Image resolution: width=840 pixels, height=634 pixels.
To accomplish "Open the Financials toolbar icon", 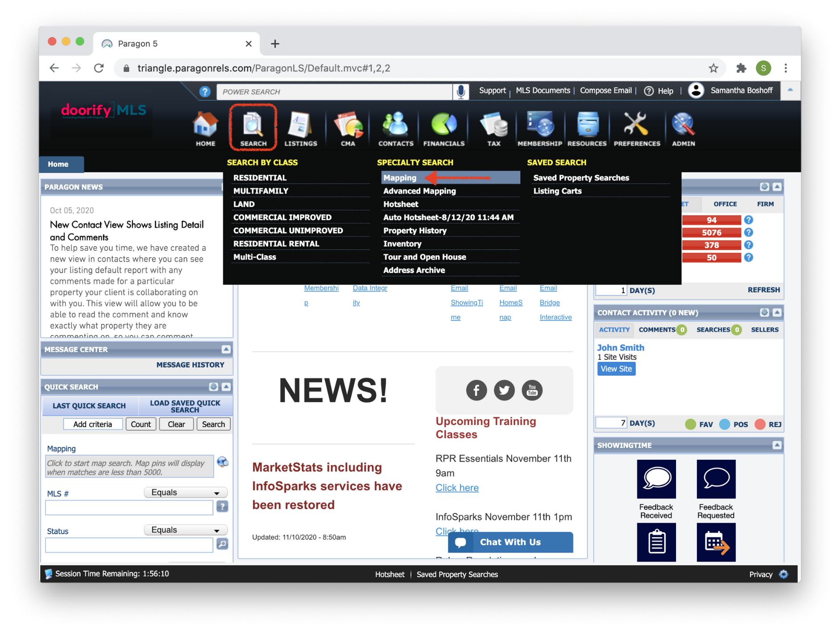I will coord(444,129).
